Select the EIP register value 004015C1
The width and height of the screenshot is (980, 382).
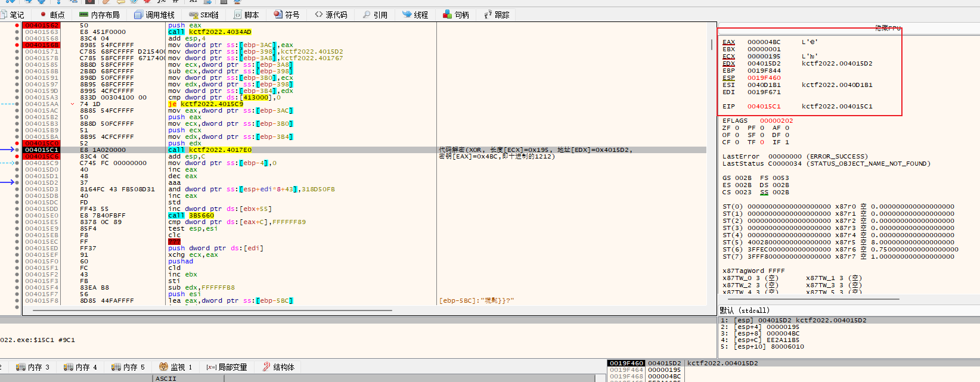[x=764, y=107]
